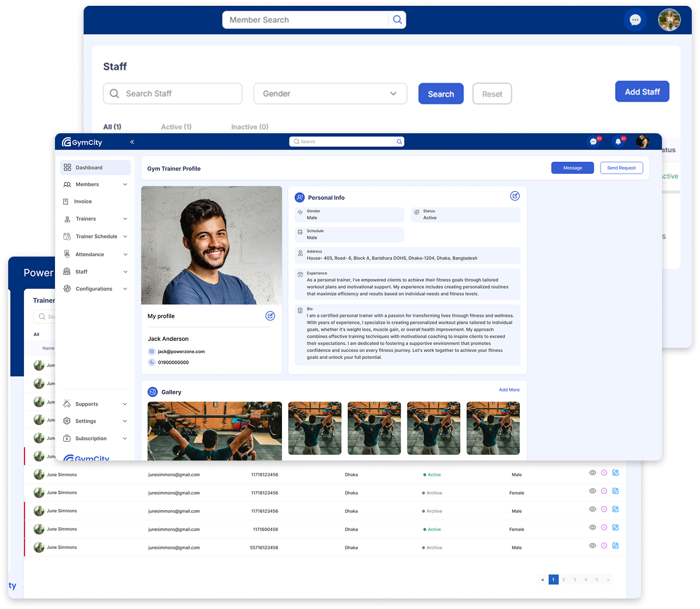700x609 pixels.
Task: Edit the row with phone 1171600456
Action: pos(616,528)
